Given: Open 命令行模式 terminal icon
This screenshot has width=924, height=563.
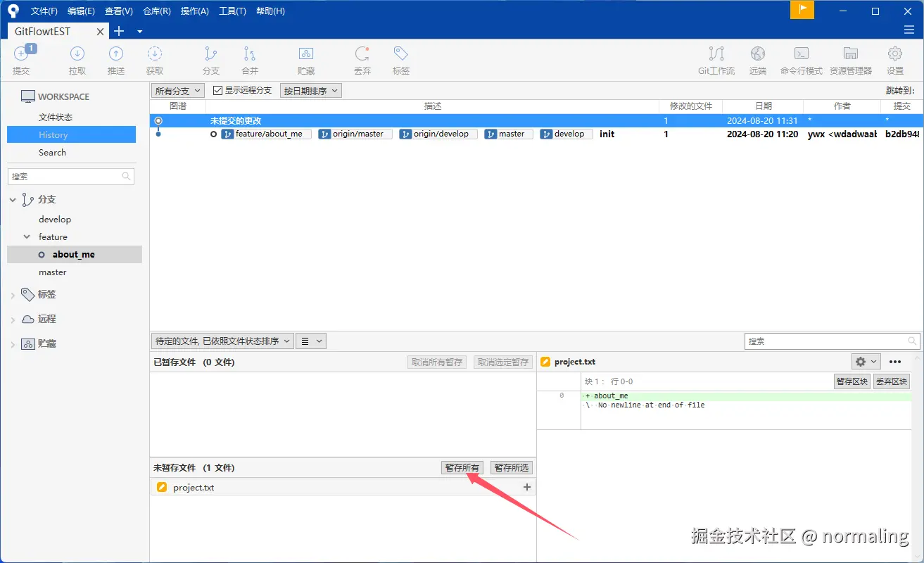Looking at the screenshot, I should (x=801, y=54).
